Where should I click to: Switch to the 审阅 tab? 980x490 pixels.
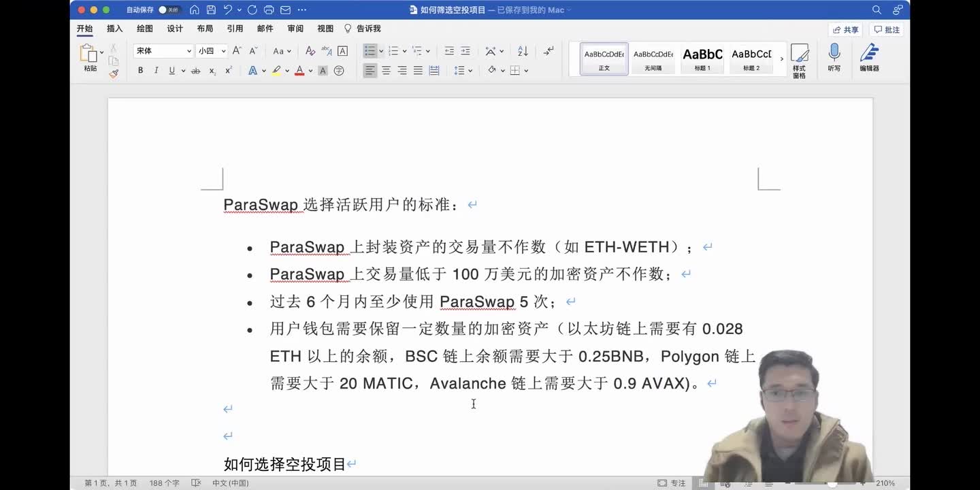295,29
